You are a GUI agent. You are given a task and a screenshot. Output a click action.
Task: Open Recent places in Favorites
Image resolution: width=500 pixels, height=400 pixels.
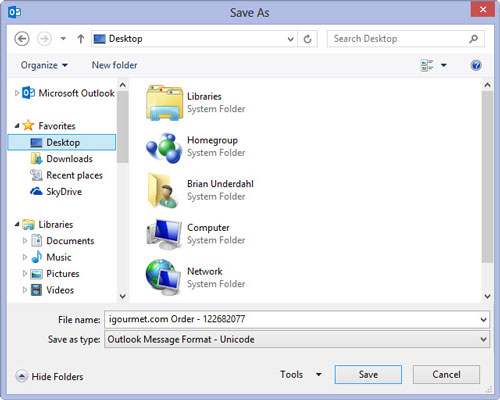[x=66, y=175]
